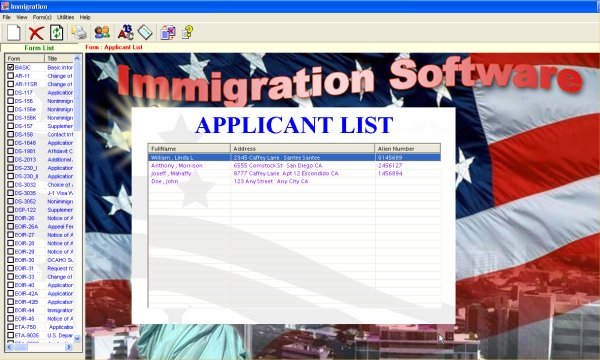Click the diamond tag icon in toolbar

[145, 32]
